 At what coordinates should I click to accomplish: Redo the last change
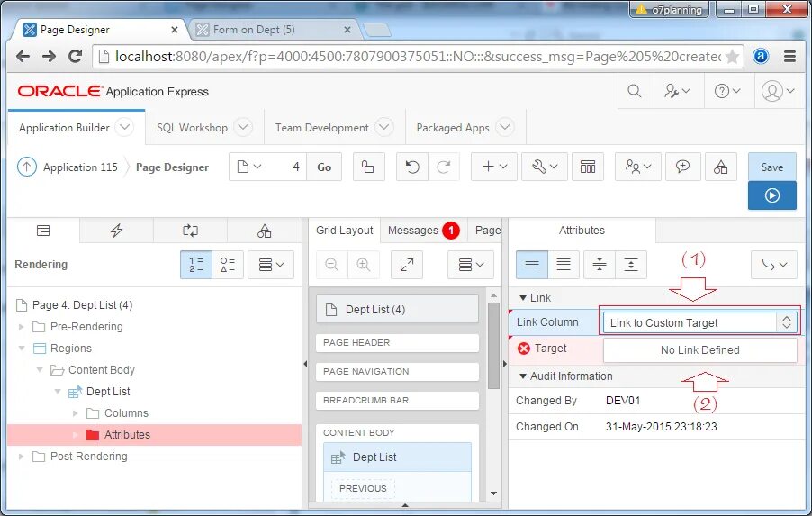click(x=444, y=167)
